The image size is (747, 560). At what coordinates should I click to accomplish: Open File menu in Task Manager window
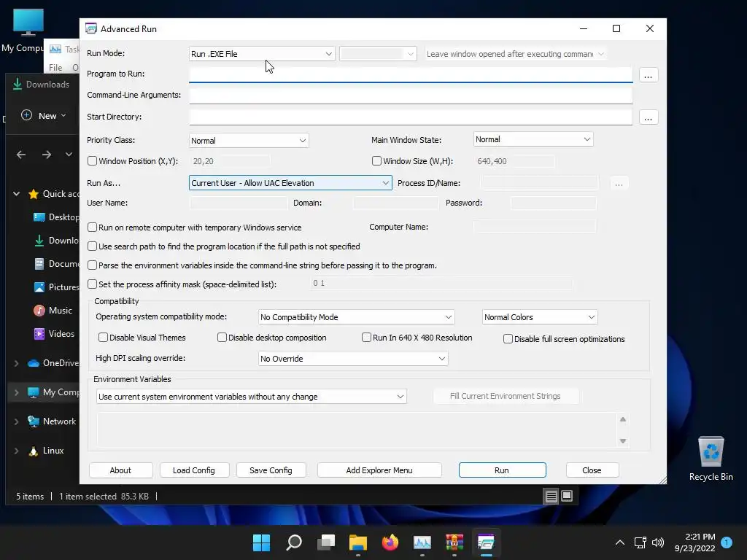click(x=55, y=68)
